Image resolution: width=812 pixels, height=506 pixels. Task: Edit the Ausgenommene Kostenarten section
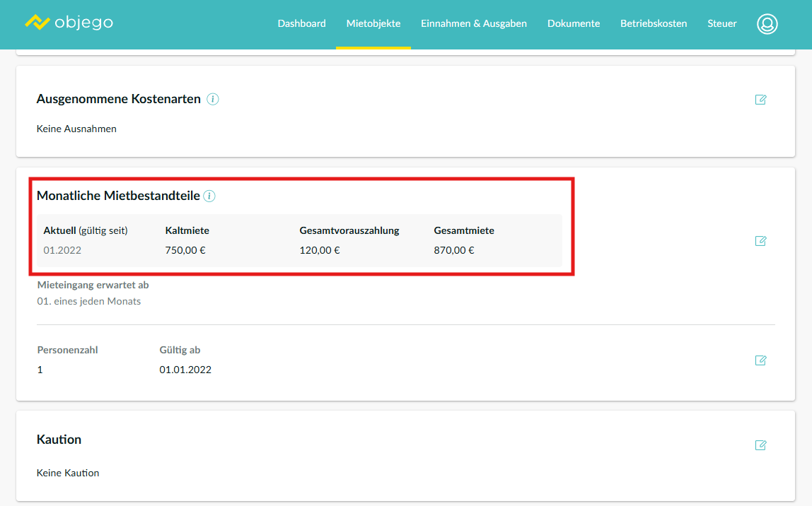(760, 100)
